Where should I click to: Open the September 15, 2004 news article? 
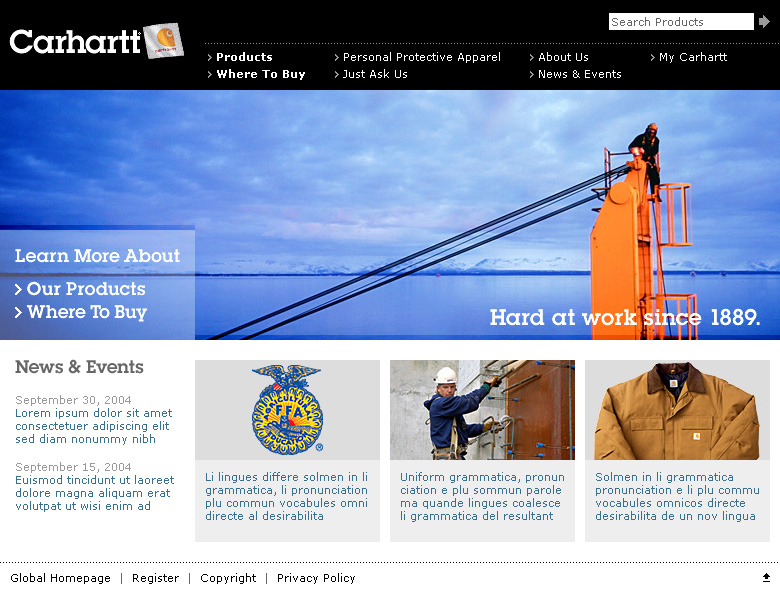point(95,493)
